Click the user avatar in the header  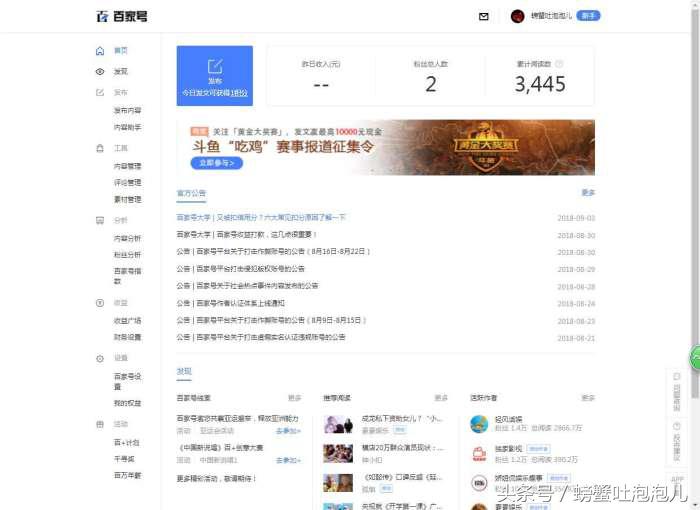pyautogui.click(x=517, y=17)
